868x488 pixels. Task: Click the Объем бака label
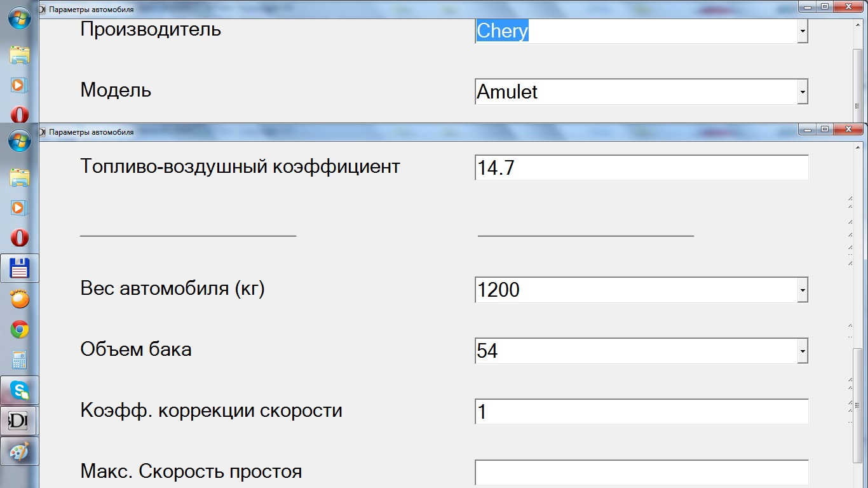(x=136, y=349)
